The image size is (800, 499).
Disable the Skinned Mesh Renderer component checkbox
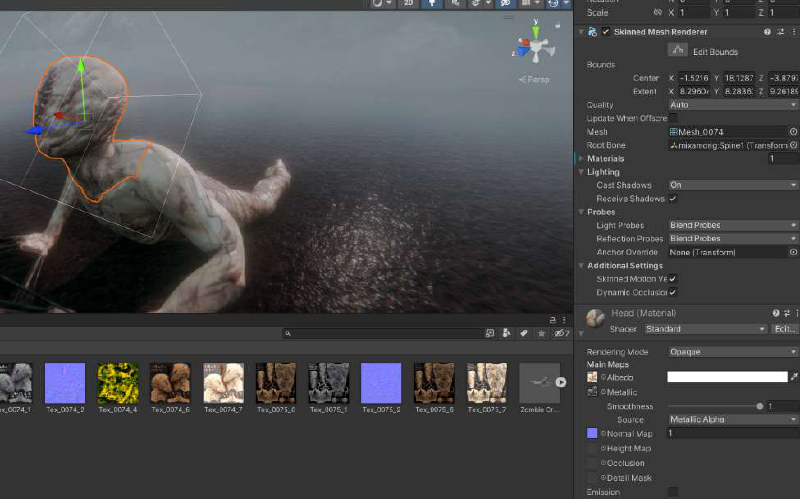pos(606,32)
